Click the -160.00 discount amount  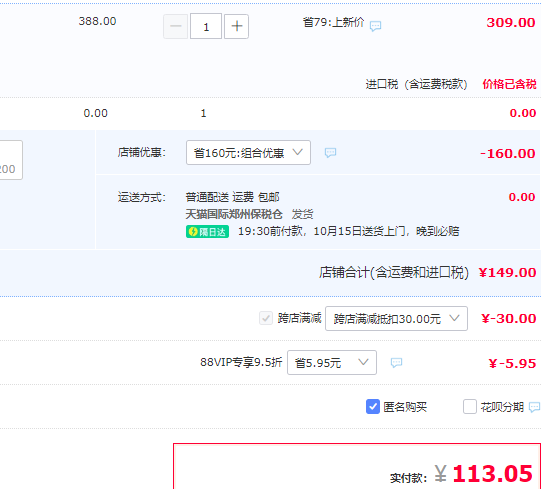pyautogui.click(x=508, y=154)
